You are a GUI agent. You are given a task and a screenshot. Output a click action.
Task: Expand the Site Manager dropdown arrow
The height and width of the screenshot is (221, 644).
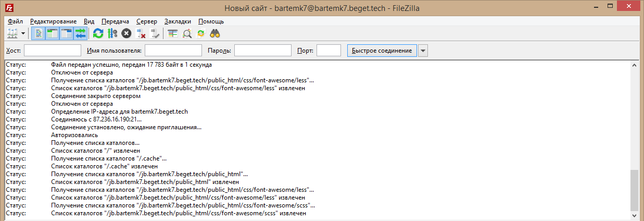(x=23, y=33)
